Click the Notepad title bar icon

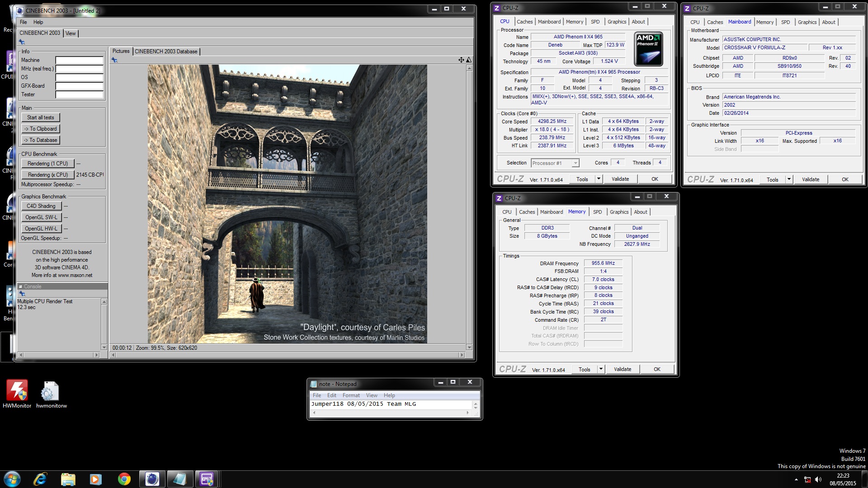[313, 384]
